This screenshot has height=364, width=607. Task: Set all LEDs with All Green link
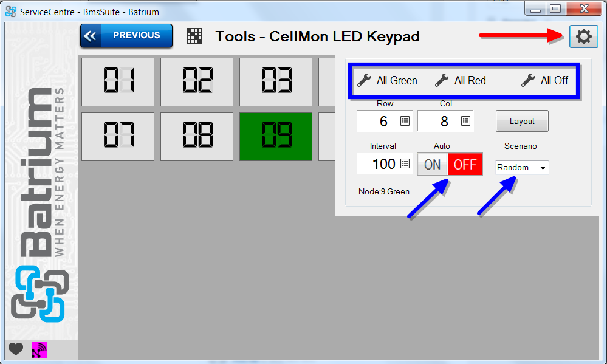(397, 81)
